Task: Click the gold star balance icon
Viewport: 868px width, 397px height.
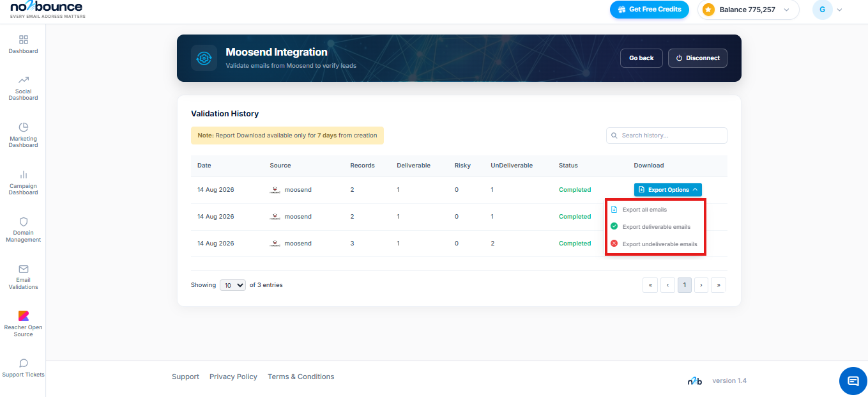Action: [708, 10]
